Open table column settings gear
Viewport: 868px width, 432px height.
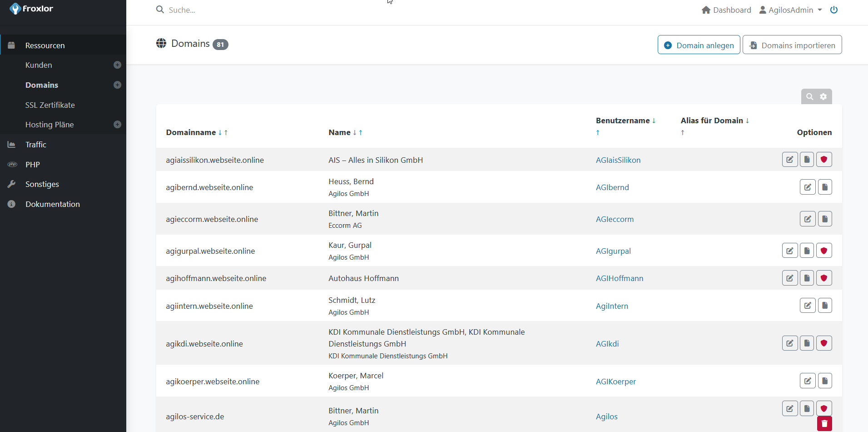823,96
